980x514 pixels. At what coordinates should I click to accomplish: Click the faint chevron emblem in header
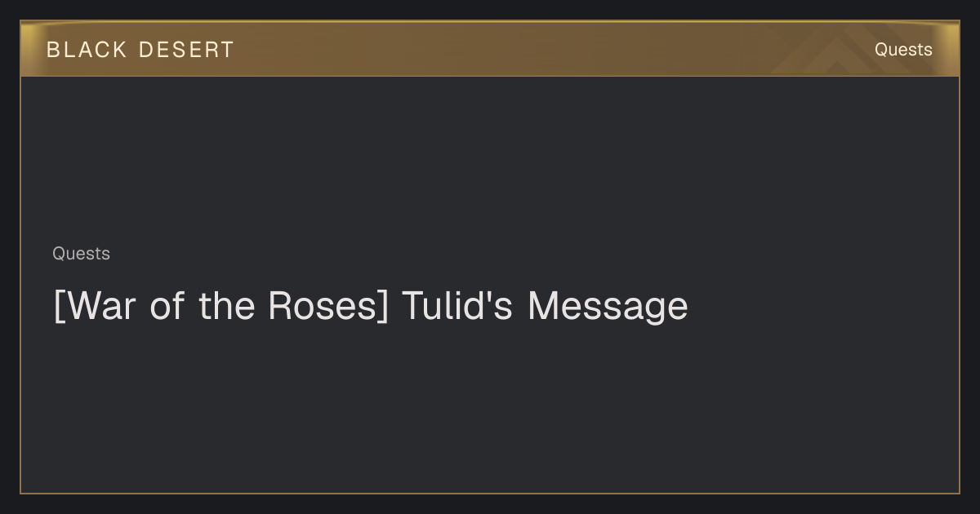pos(849,53)
